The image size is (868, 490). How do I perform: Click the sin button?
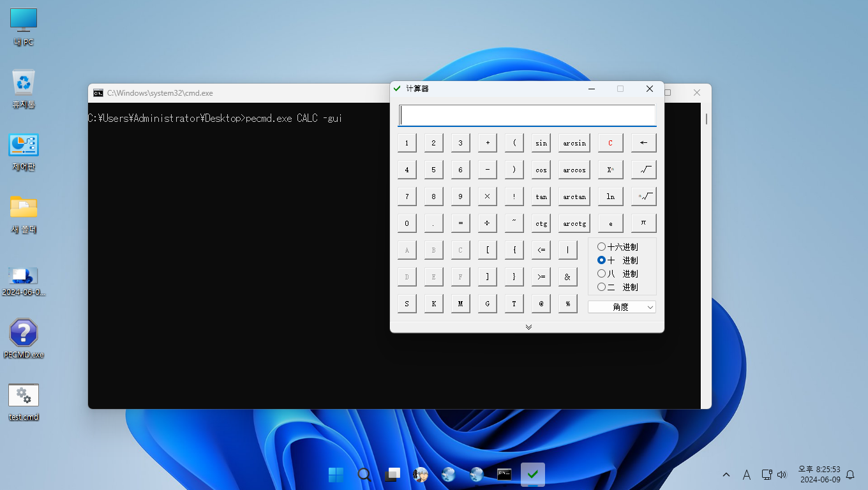click(541, 143)
